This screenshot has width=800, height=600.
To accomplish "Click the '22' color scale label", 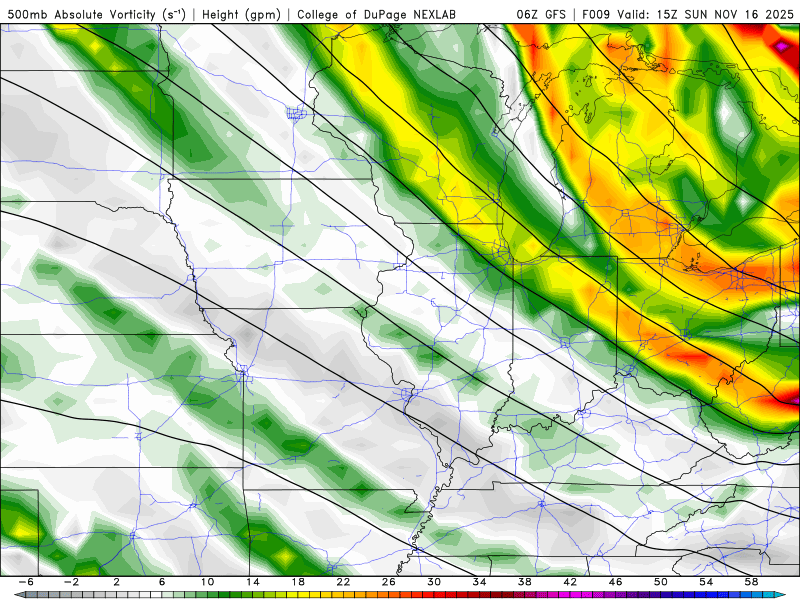I will click(343, 582).
